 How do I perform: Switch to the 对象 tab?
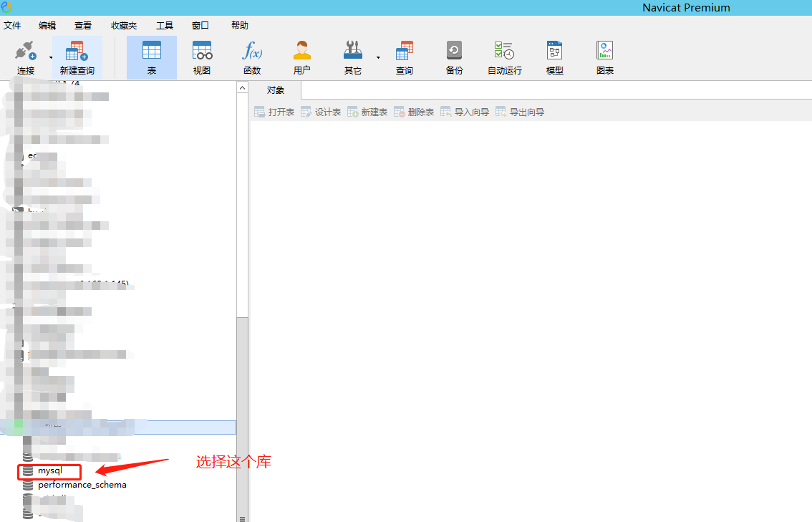pyautogui.click(x=276, y=90)
